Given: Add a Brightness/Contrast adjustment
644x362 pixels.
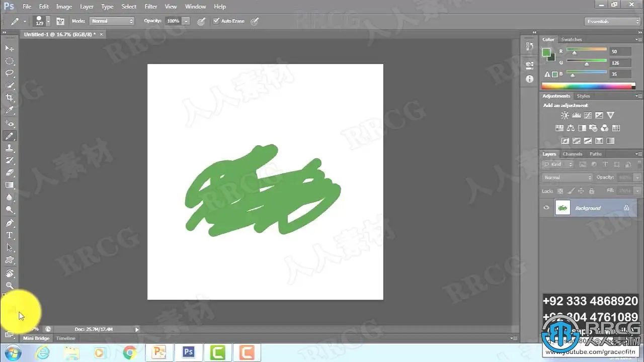Looking at the screenshot, I should click(565, 116).
